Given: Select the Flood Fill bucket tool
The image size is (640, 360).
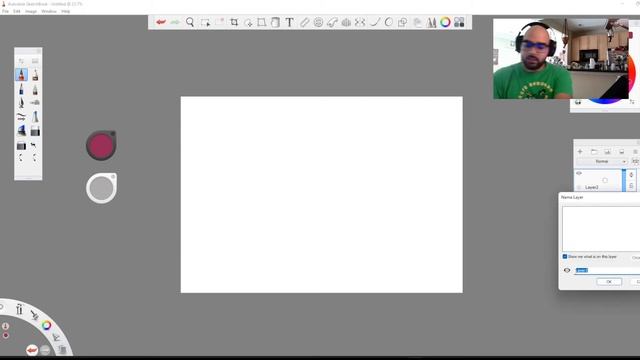Looking at the screenshot, I should pyautogui.click(x=276, y=22).
